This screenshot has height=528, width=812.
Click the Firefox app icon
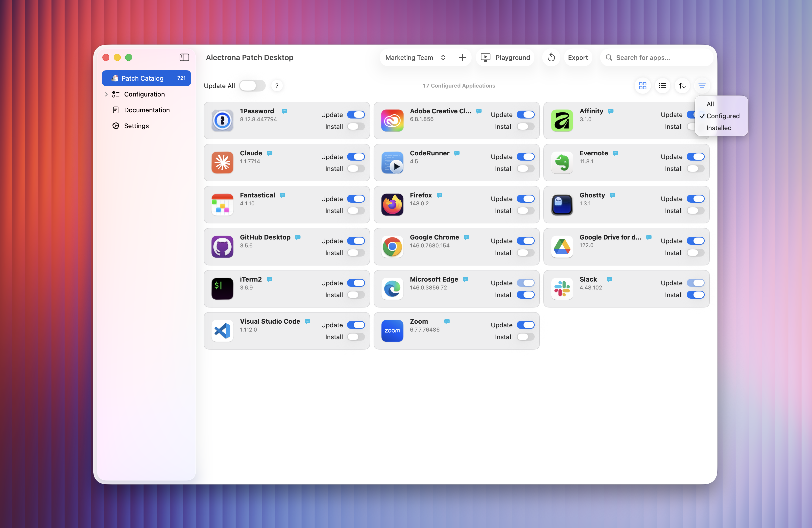pyautogui.click(x=392, y=204)
